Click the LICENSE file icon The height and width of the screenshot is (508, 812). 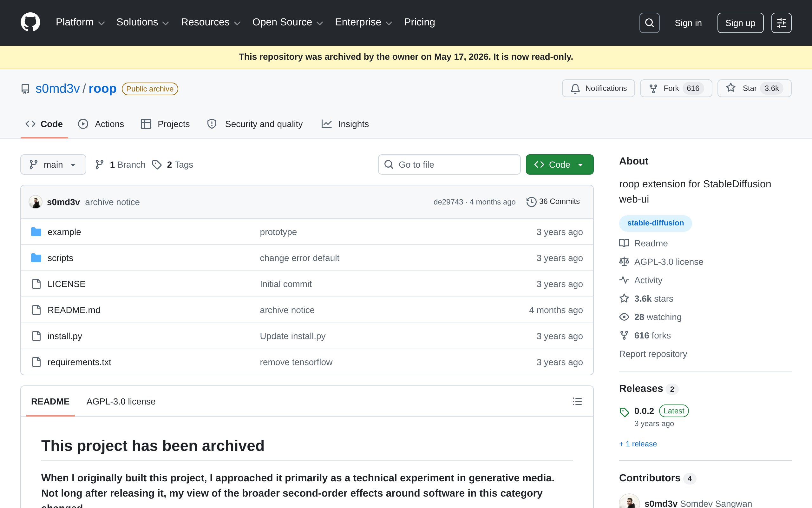36,284
